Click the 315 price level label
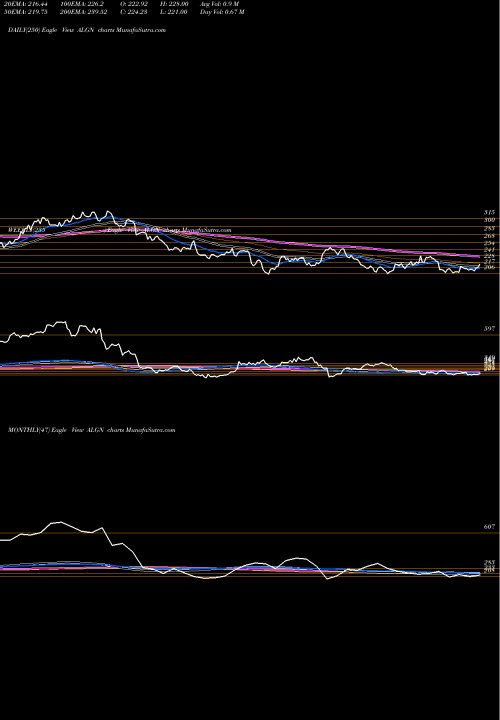The image size is (500, 720). click(x=489, y=213)
